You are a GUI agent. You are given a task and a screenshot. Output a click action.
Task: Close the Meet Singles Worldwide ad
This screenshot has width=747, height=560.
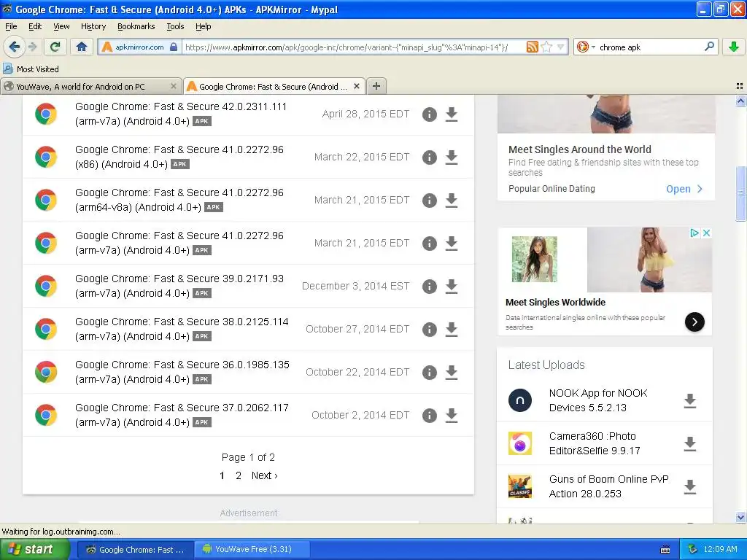click(x=706, y=233)
